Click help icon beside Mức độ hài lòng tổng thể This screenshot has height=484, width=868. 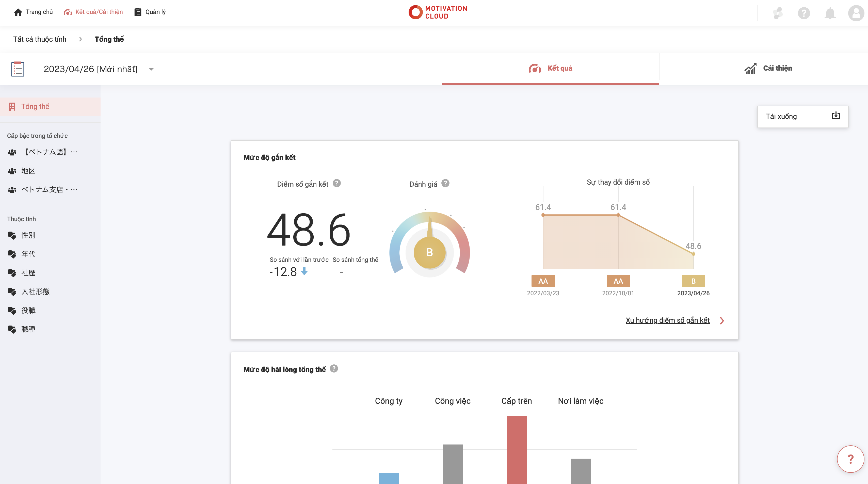pos(334,368)
